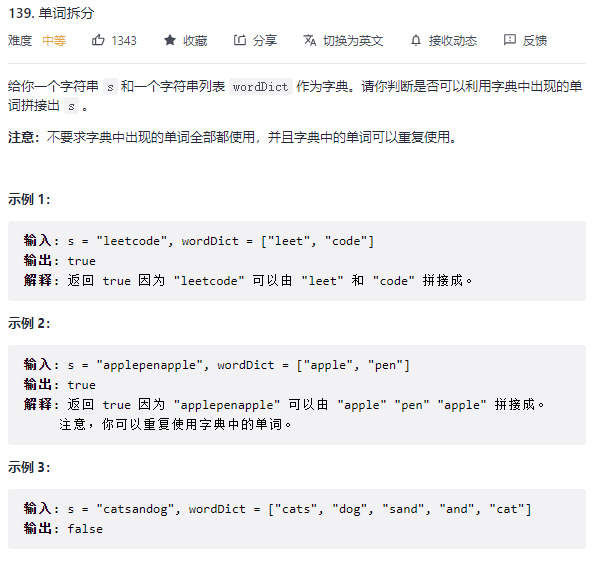The height and width of the screenshot is (577, 600).
Task: Click the translate language icon
Action: pos(310,40)
